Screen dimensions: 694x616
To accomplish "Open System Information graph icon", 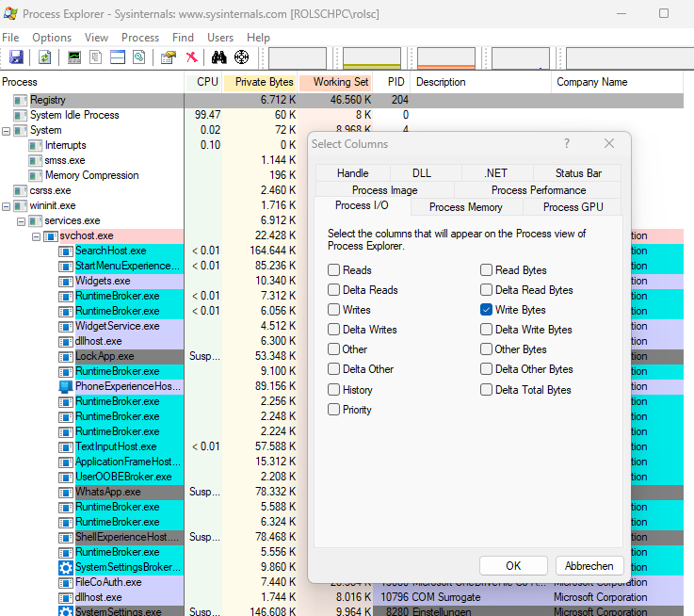I will [x=73, y=57].
